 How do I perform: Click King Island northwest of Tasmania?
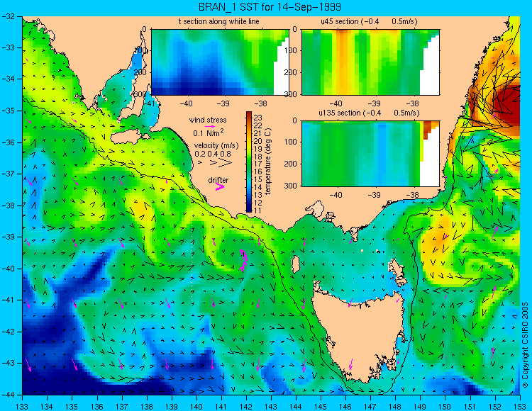pos(295,264)
